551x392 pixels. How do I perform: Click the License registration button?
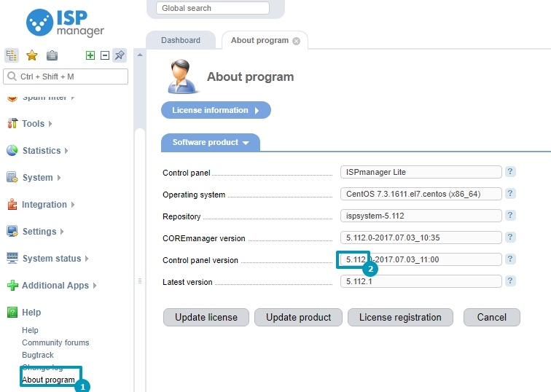pos(400,317)
